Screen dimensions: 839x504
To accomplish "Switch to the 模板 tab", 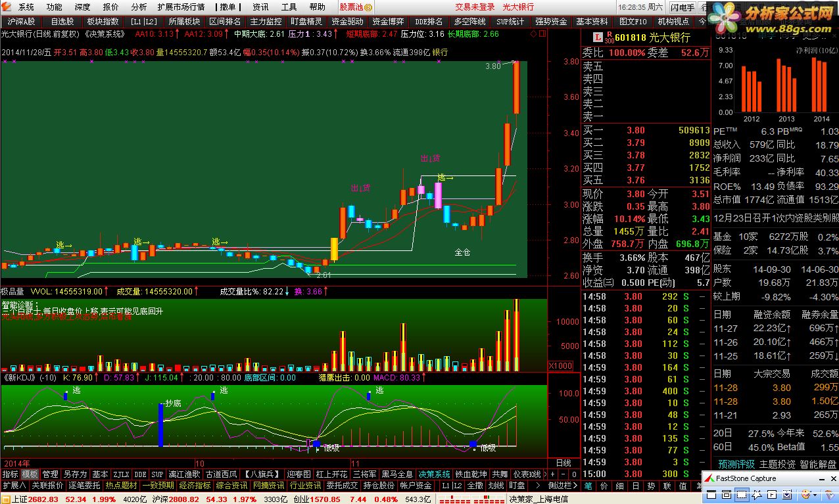I will click(30, 474).
